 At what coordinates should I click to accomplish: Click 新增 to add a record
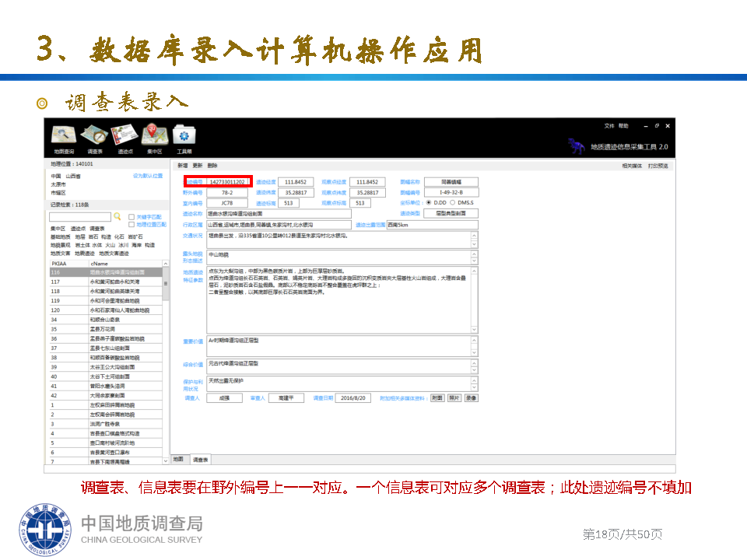click(182, 166)
